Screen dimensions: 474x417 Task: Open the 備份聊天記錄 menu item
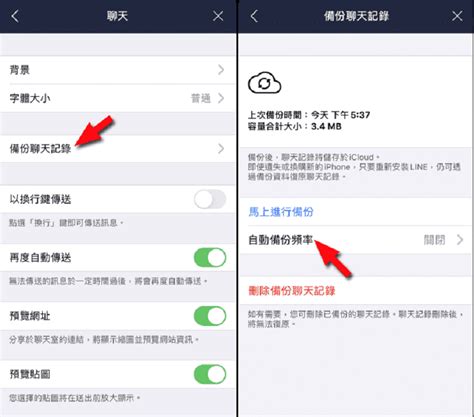[117, 149]
